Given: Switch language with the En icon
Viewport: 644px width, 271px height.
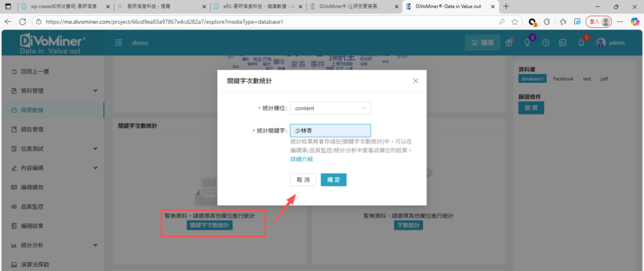Looking at the screenshot, I should click(563, 43).
